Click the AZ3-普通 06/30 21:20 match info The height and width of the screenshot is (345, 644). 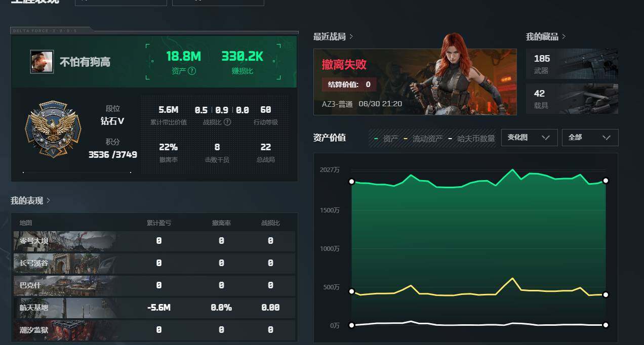[362, 104]
